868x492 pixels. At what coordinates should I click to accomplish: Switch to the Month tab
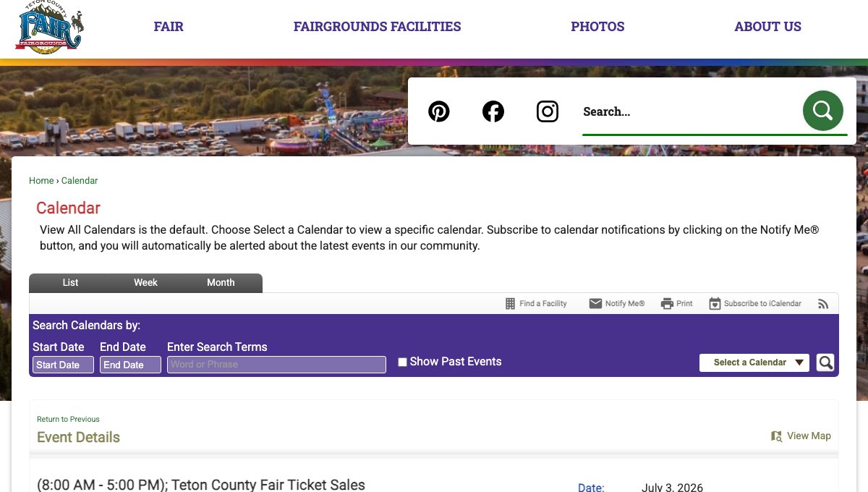[221, 283]
